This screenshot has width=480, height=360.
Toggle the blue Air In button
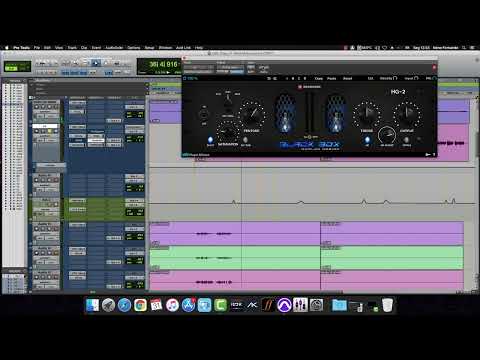[x=367, y=140]
